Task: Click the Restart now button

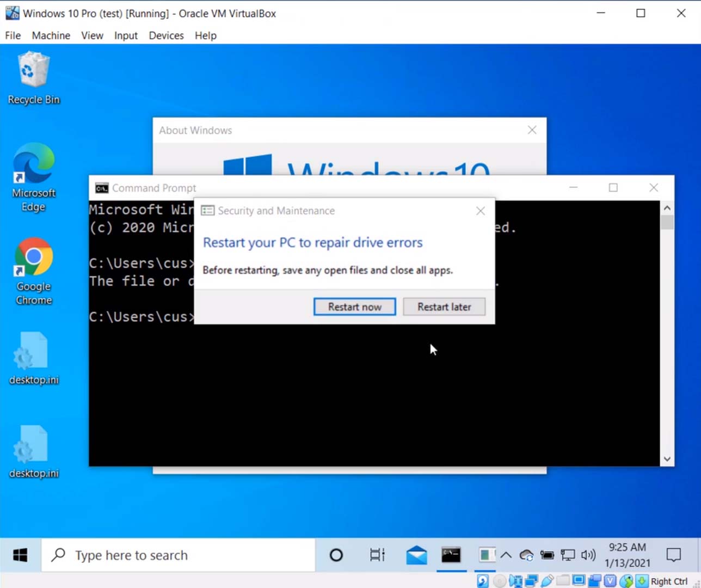Action: tap(355, 307)
